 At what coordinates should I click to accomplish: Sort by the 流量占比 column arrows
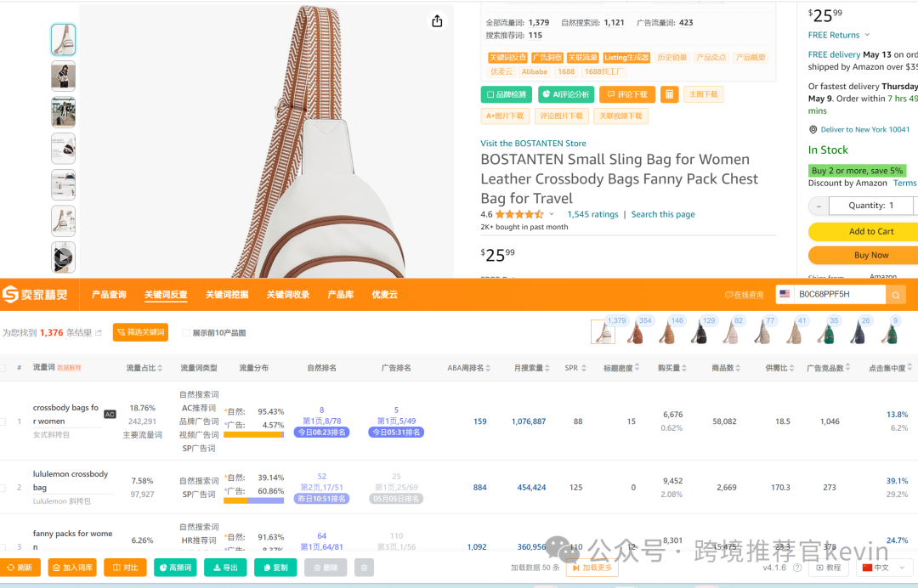click(160, 368)
